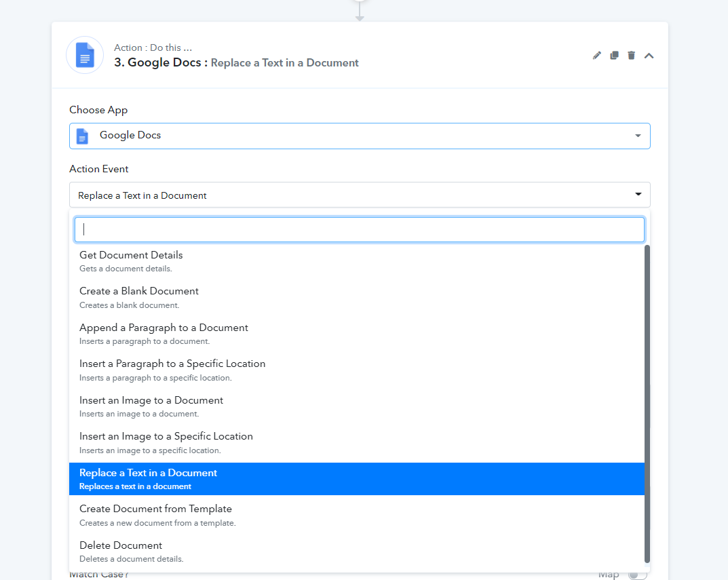Focus the action event search box
Screen dimensions: 728x580
360,229
